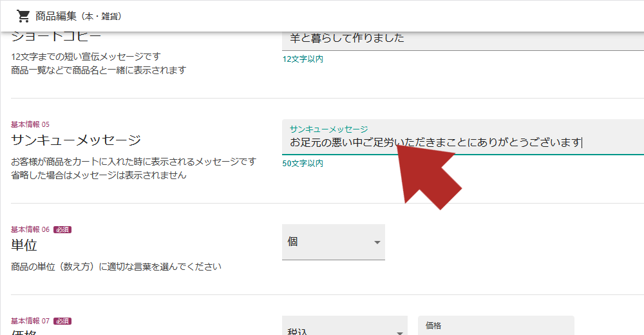
Task: Click text 商品の単位（数え方）に適切な言葉を選んでください
Action: coord(116,266)
